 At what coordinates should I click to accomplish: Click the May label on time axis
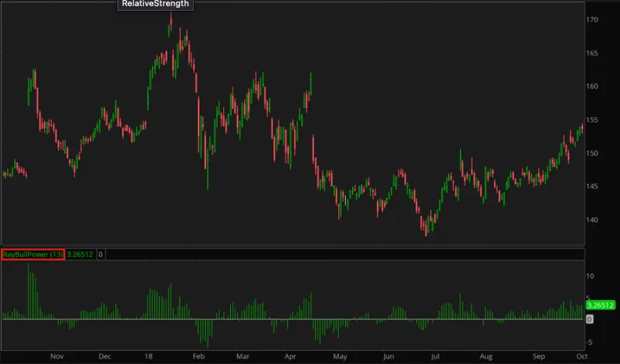tap(340, 356)
